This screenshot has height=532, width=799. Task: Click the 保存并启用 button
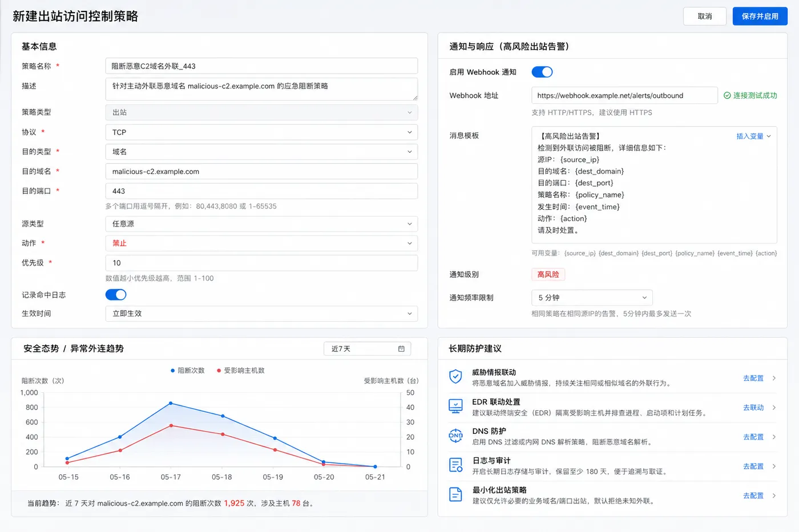(x=760, y=17)
